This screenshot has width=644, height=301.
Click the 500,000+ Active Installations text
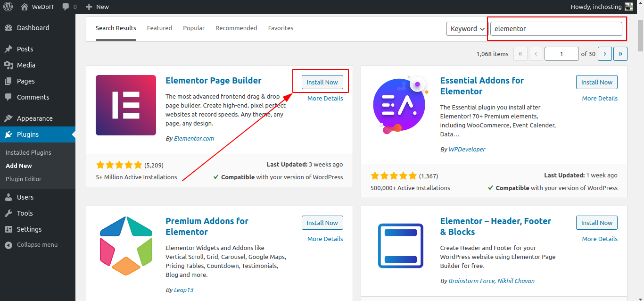410,188
